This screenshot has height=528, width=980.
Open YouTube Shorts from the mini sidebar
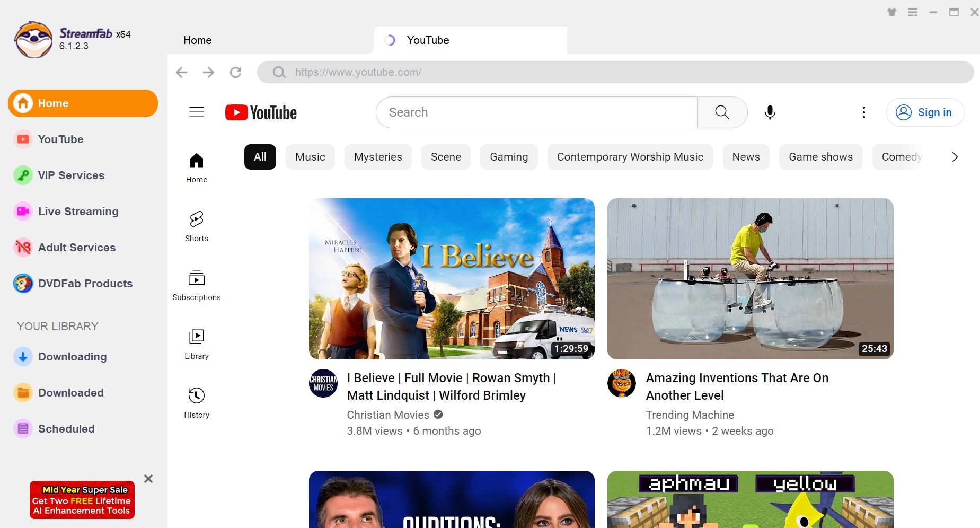(197, 226)
